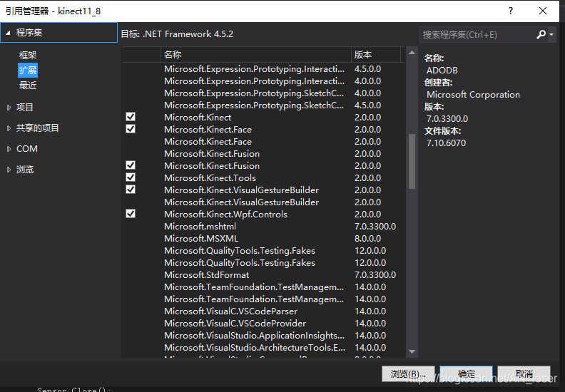Focus the 搜索程序集 search field
This screenshot has height=392, width=565.
[x=477, y=34]
